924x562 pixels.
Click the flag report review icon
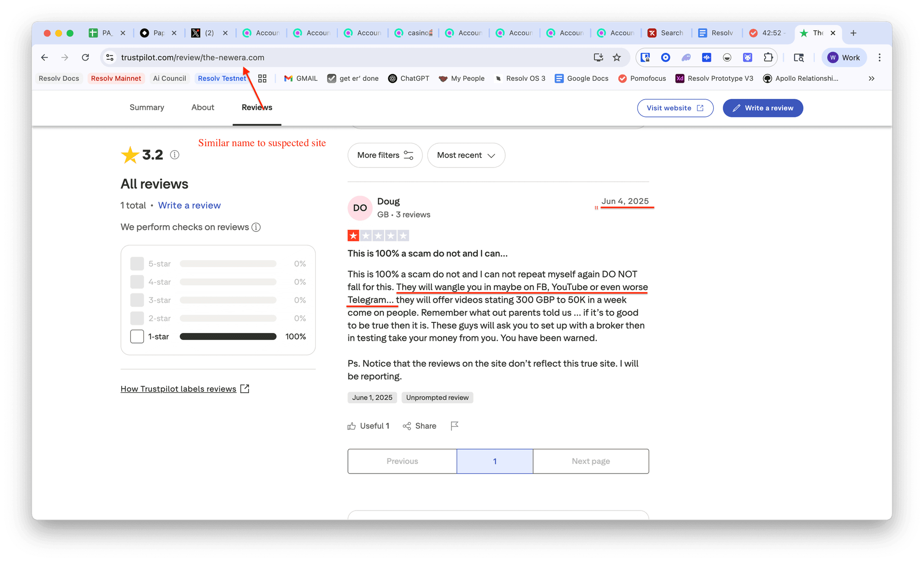point(454,426)
